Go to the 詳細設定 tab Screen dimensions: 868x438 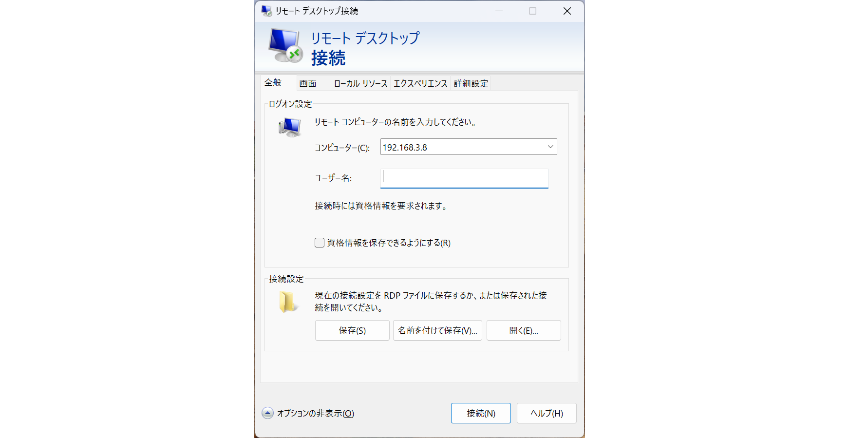pyautogui.click(x=471, y=83)
